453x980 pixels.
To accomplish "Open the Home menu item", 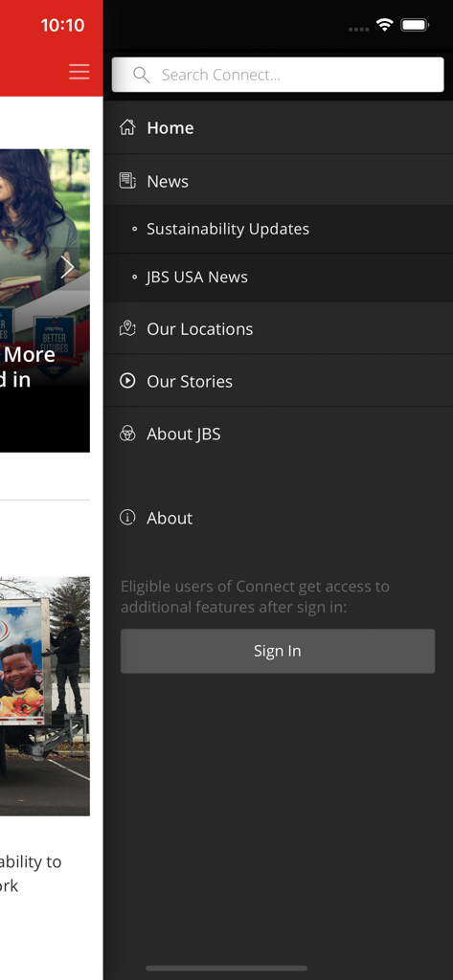I will pos(279,127).
